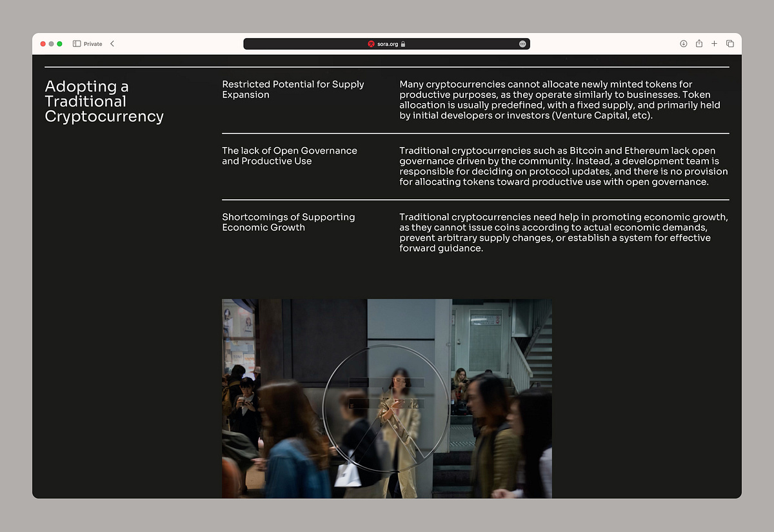
Task: Open the ellipsis page menu in address bar
Action: point(522,44)
